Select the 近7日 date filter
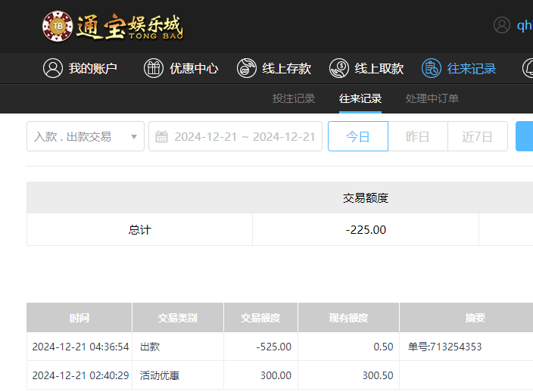533x392 pixels. pos(478,136)
